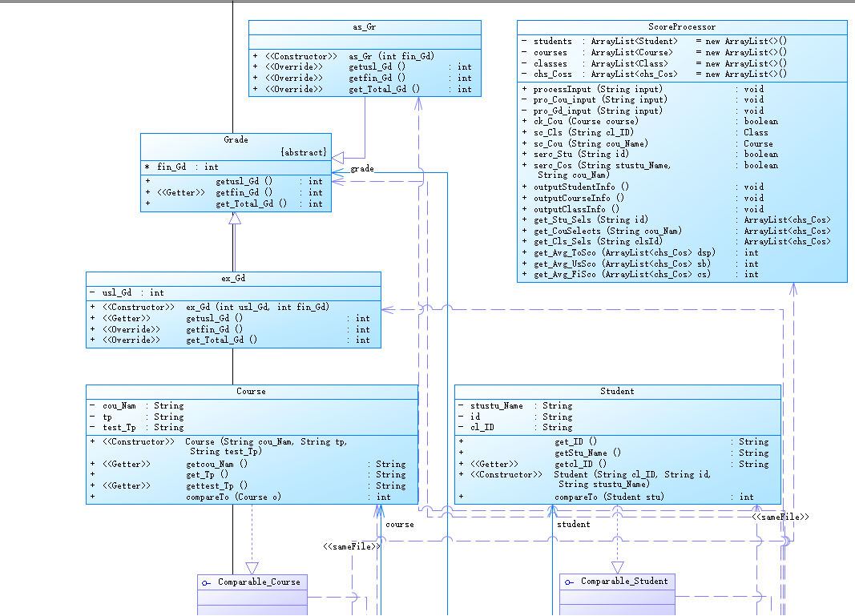Click generalization arrowhead below Grade class
Viewport: 855px width, 616px height.
[235, 219]
